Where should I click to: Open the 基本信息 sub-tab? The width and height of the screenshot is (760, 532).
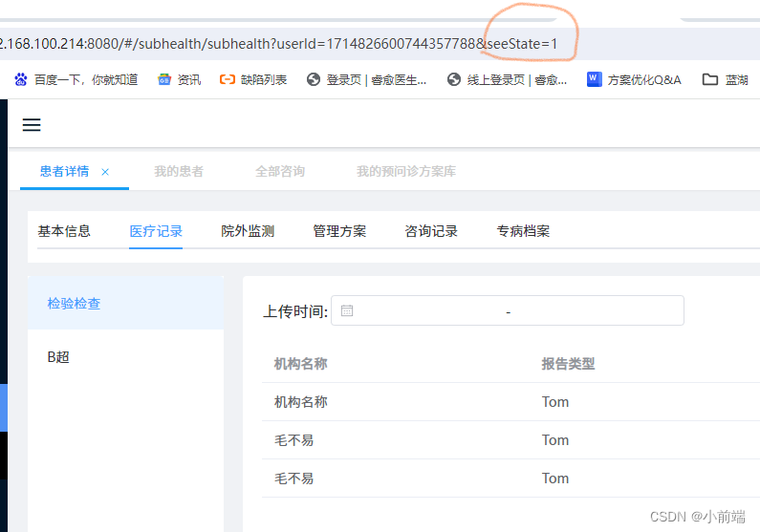(64, 231)
